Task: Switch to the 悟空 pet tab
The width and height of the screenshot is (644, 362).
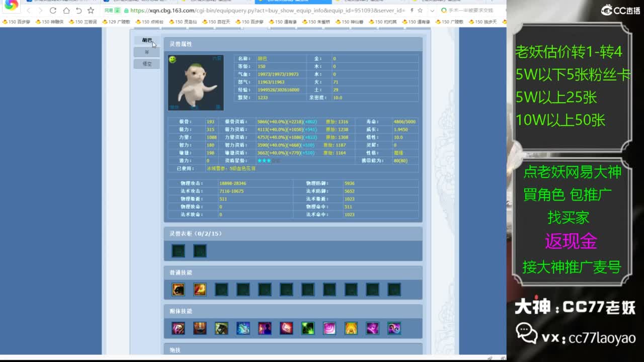Action: pyautogui.click(x=146, y=64)
